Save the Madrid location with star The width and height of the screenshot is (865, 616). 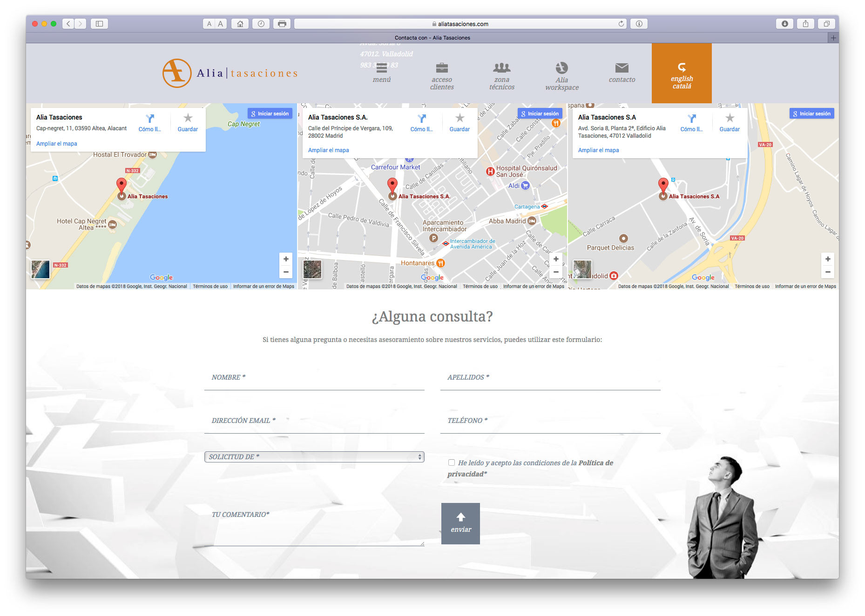click(x=460, y=123)
